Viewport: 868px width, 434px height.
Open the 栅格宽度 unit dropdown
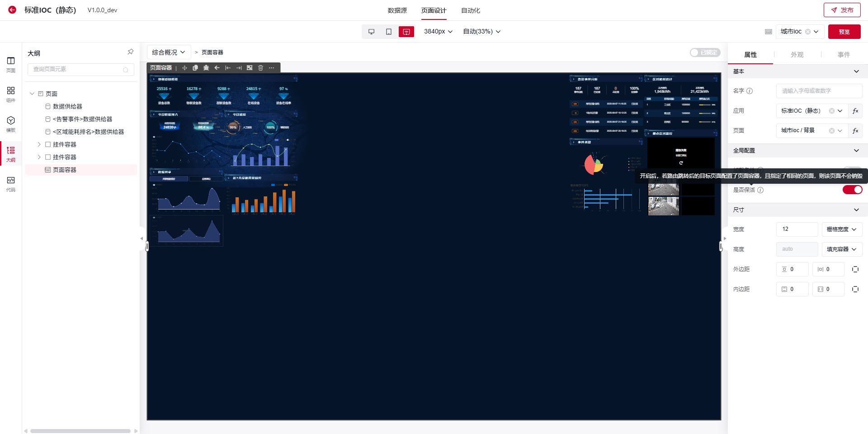click(841, 229)
